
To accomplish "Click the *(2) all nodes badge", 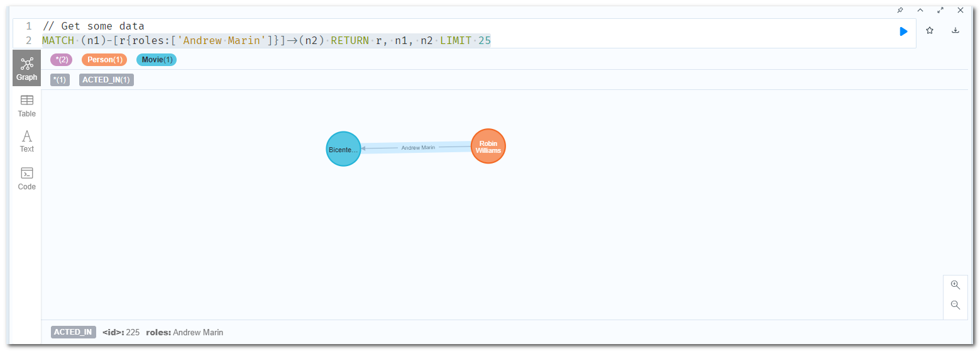I will click(x=62, y=60).
